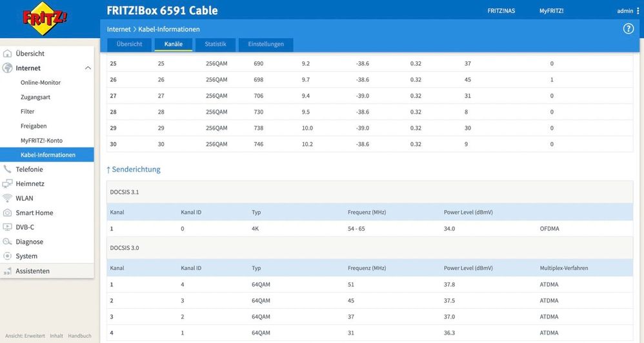644x343 pixels.
Task: Open the Statistik tab
Action: [x=216, y=44]
